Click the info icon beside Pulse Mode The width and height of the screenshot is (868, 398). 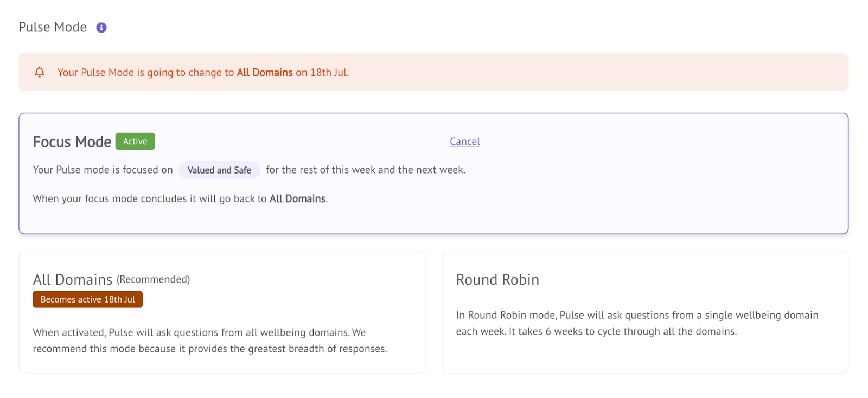pyautogui.click(x=101, y=28)
